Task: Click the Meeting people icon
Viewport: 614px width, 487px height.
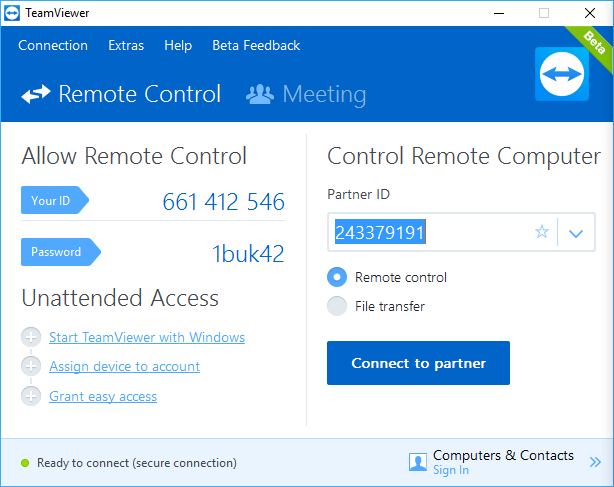Action: click(x=260, y=94)
